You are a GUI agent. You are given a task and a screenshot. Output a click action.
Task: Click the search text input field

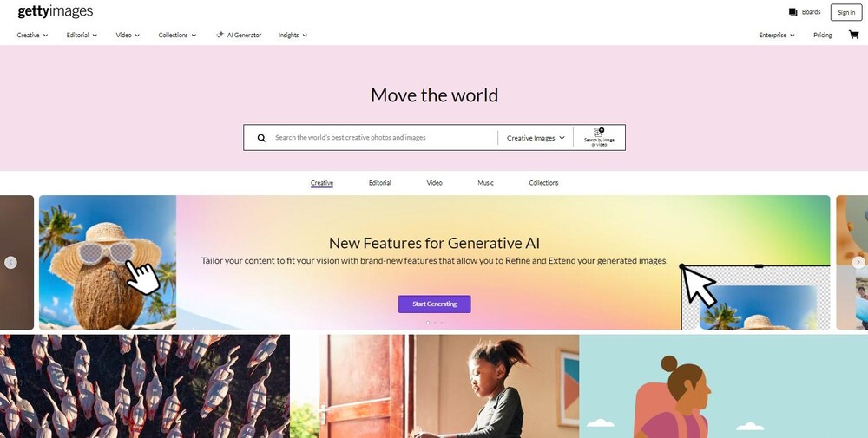[x=383, y=138]
